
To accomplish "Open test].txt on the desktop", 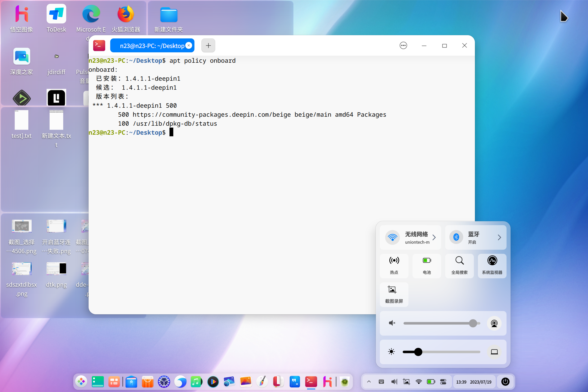I will [22, 124].
